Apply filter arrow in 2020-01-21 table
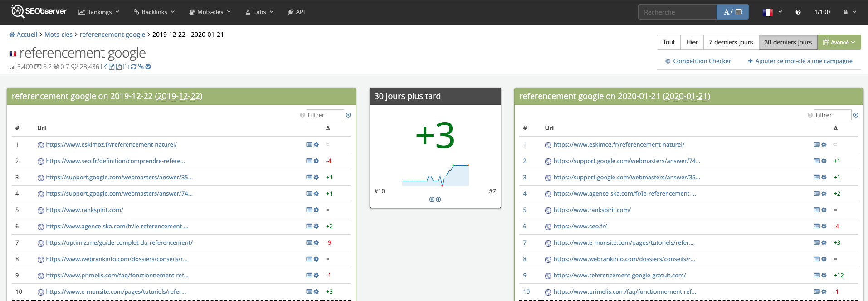This screenshot has height=301, width=868. tap(856, 115)
